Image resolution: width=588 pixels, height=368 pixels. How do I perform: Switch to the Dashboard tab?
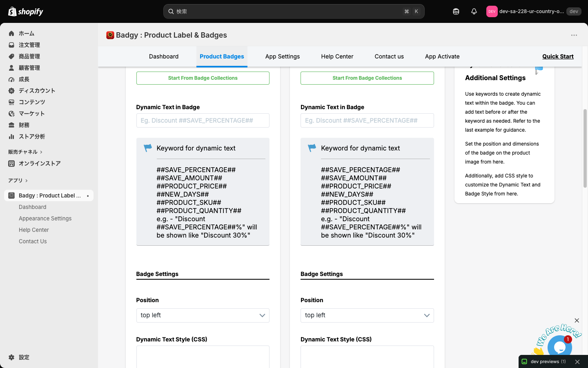coord(164,56)
